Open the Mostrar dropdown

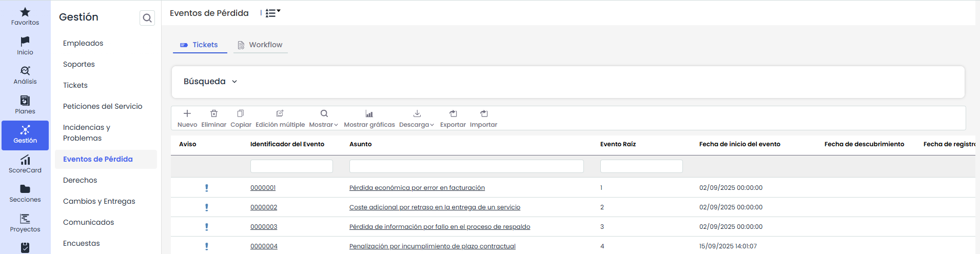[324, 118]
